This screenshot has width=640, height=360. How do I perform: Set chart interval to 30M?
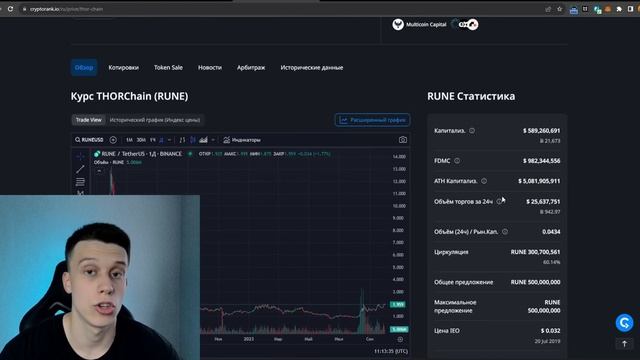(x=141, y=140)
